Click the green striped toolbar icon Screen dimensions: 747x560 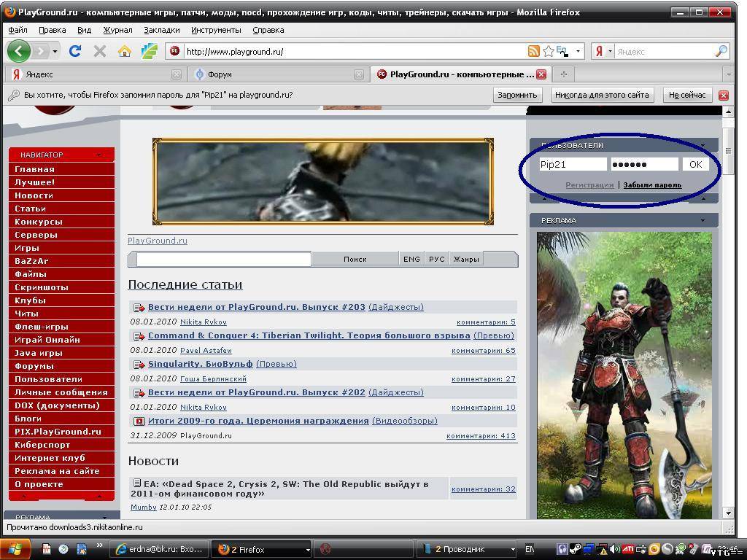150,51
